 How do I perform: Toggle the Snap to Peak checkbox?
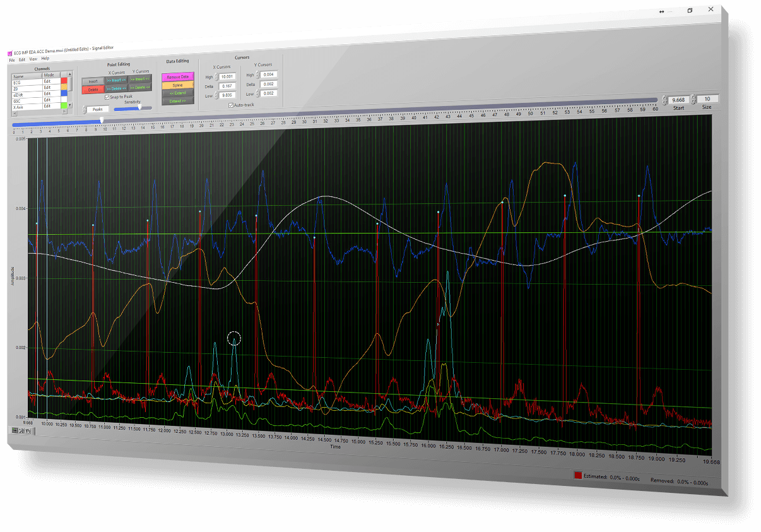click(107, 97)
